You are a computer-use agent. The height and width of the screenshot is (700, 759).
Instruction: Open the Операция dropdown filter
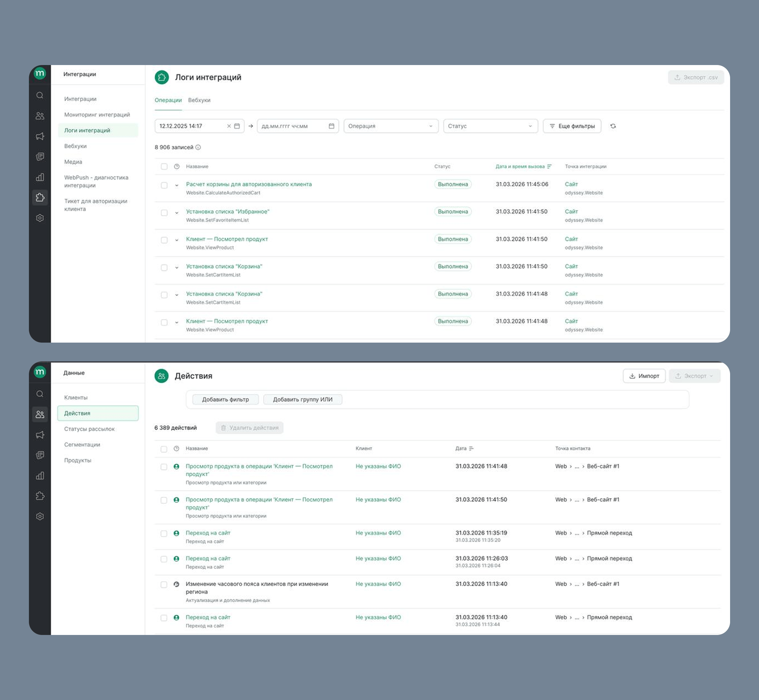click(391, 126)
